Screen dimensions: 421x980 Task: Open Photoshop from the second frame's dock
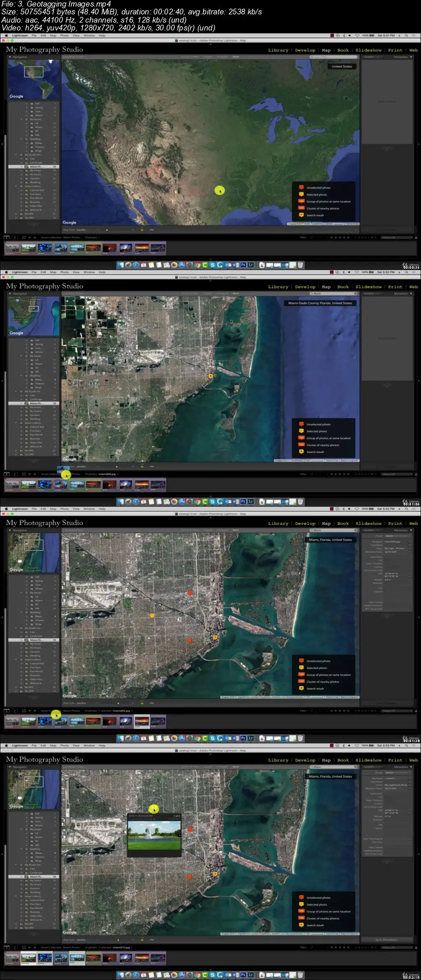coord(243,502)
